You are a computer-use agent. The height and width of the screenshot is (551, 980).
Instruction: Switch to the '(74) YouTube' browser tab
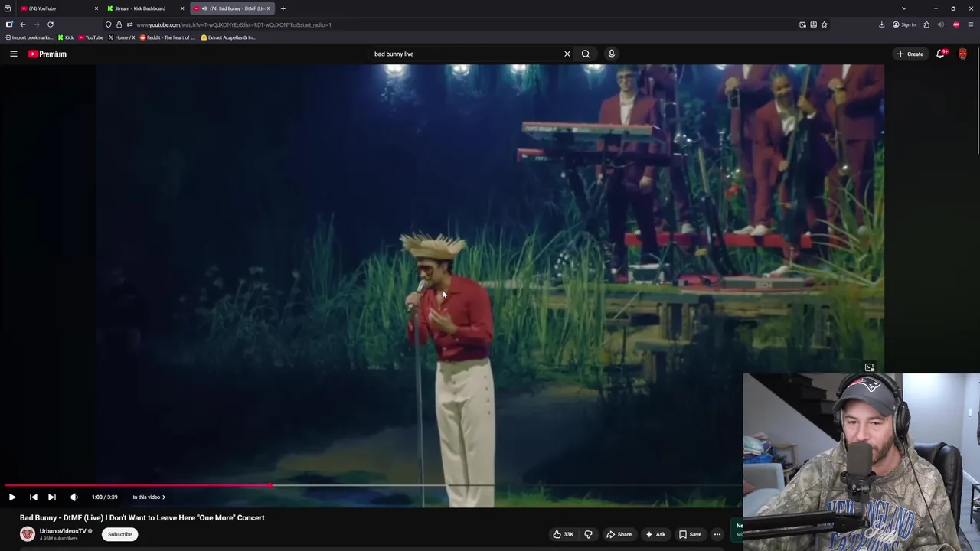(x=57, y=8)
